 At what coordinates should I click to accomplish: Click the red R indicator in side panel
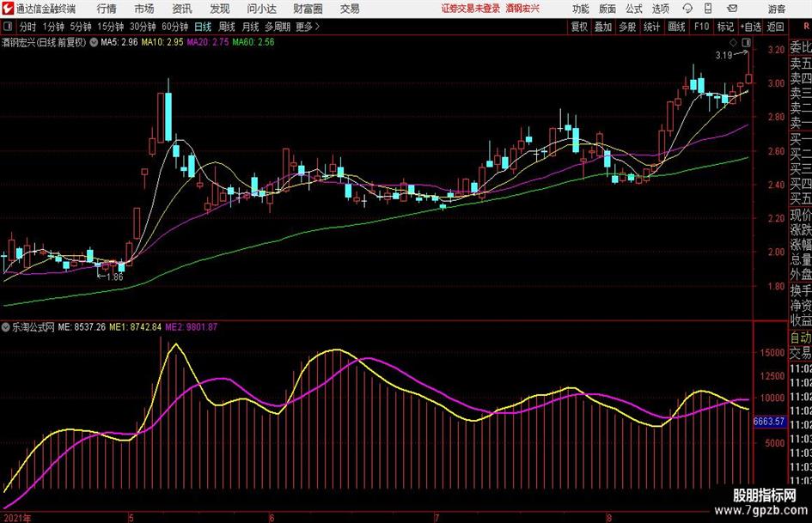click(x=806, y=26)
